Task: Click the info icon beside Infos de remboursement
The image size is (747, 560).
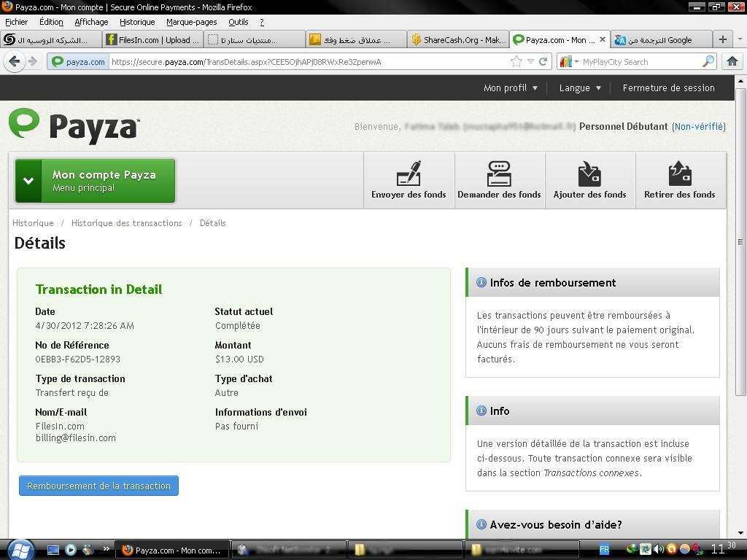Action: click(481, 282)
